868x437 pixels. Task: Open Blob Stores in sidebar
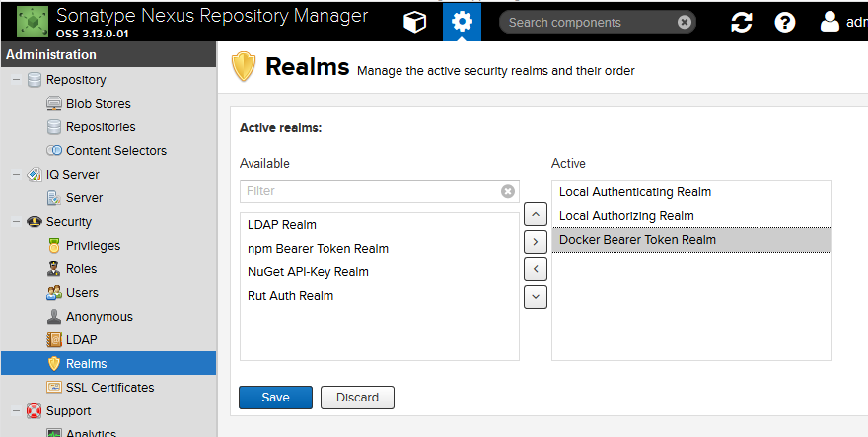98,104
